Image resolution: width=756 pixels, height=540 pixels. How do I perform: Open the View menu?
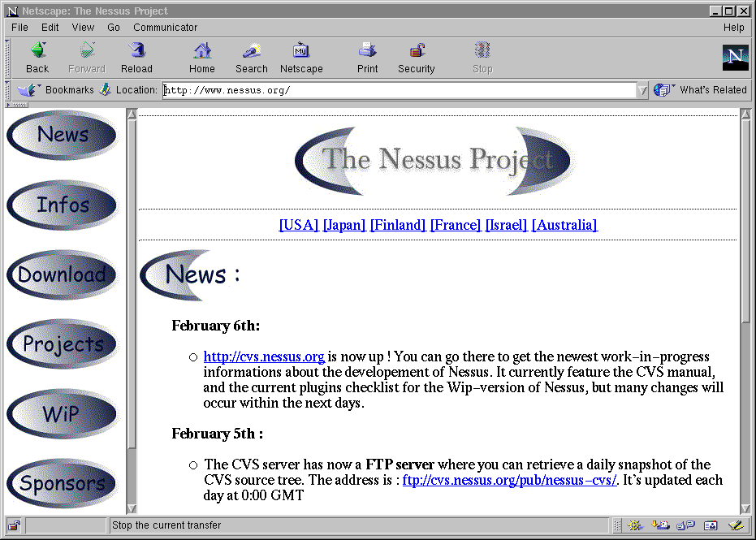pyautogui.click(x=83, y=28)
